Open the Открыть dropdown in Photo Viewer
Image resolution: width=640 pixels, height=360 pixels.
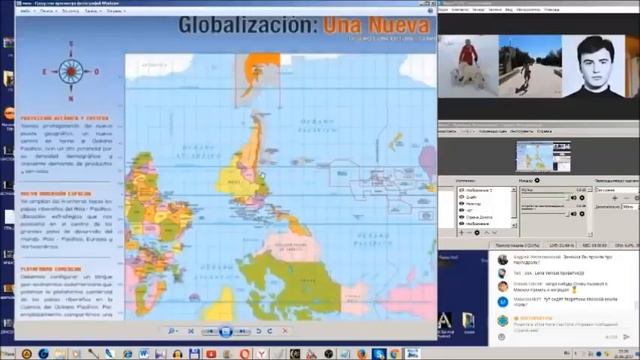coord(116,11)
